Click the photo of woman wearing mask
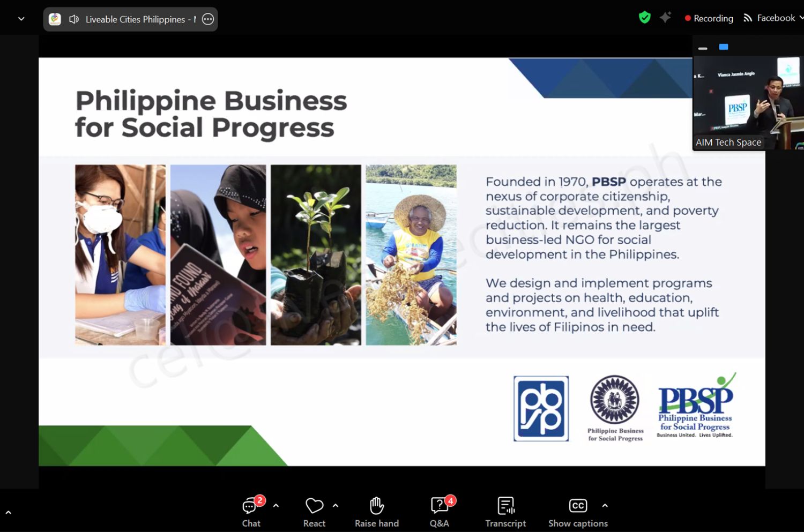The height and width of the screenshot is (532, 804). [x=120, y=255]
